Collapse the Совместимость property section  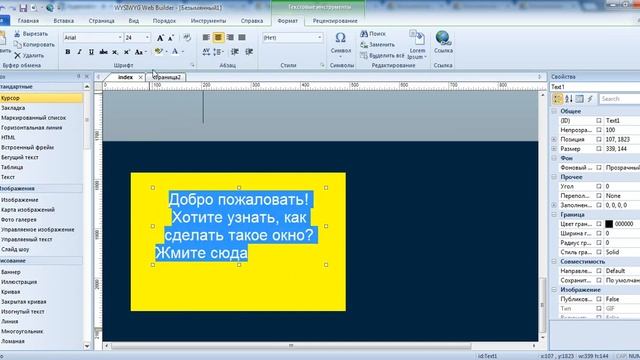(x=554, y=262)
